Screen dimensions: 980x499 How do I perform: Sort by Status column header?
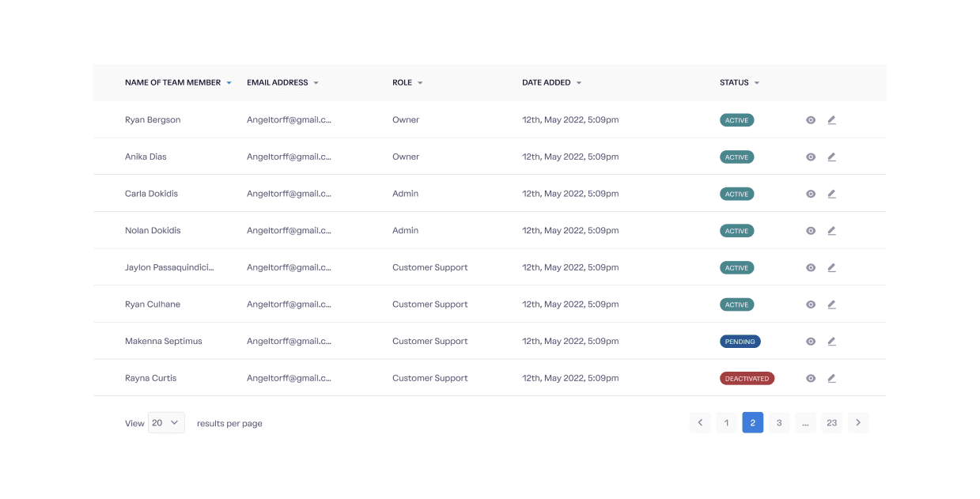click(740, 82)
